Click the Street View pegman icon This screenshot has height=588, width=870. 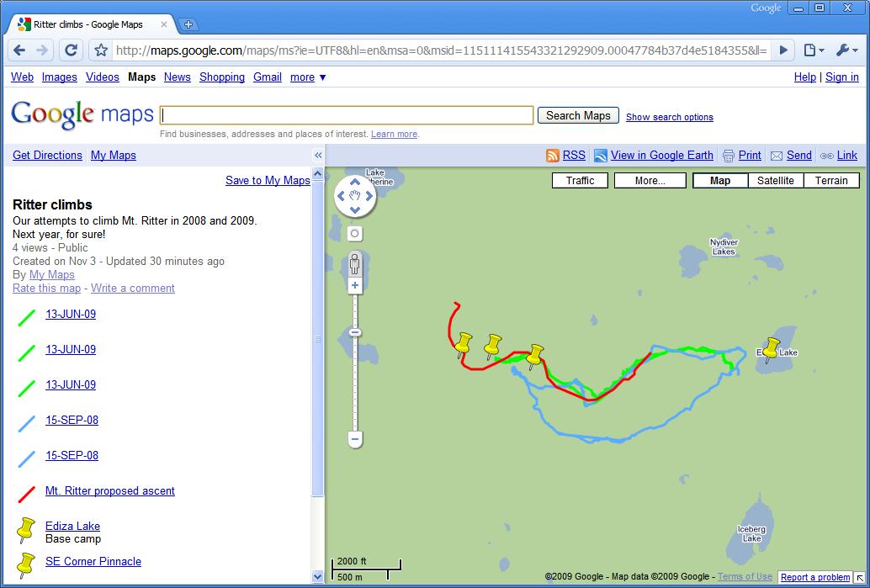[355, 263]
